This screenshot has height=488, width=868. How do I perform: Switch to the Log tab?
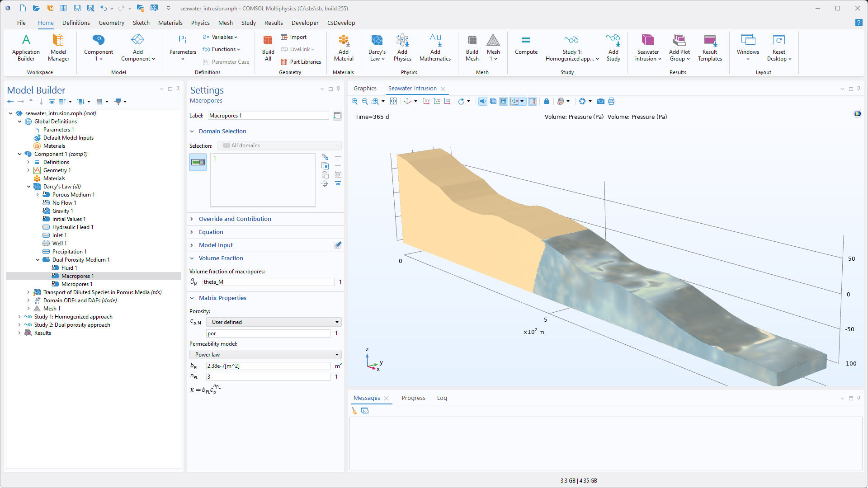[442, 398]
